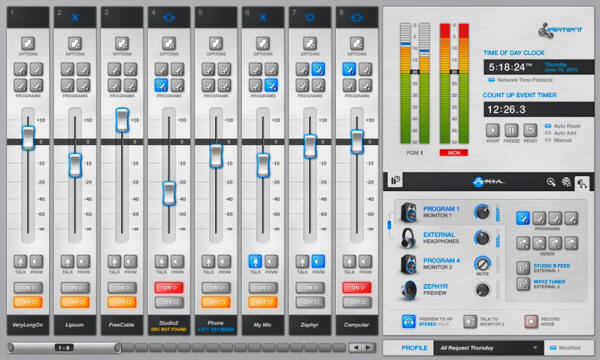Toggle Network Time Protocol indicator
The image size is (600, 360).
click(x=491, y=80)
